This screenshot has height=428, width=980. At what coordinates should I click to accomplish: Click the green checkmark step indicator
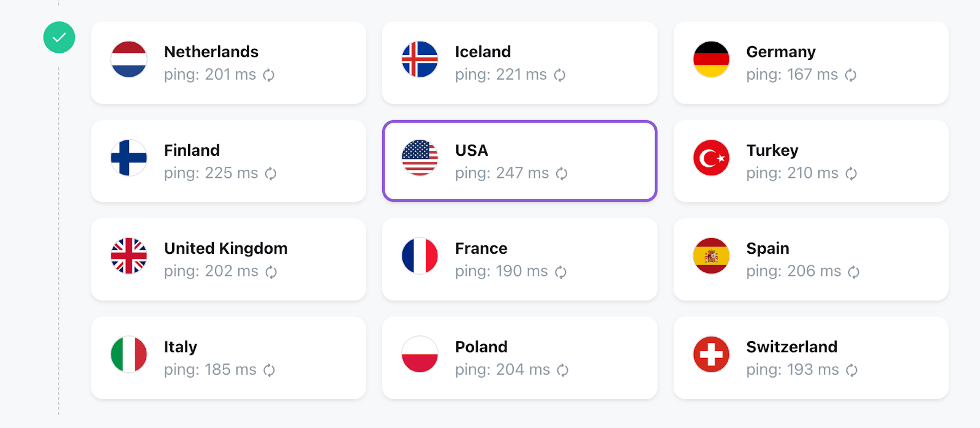pos(59,37)
